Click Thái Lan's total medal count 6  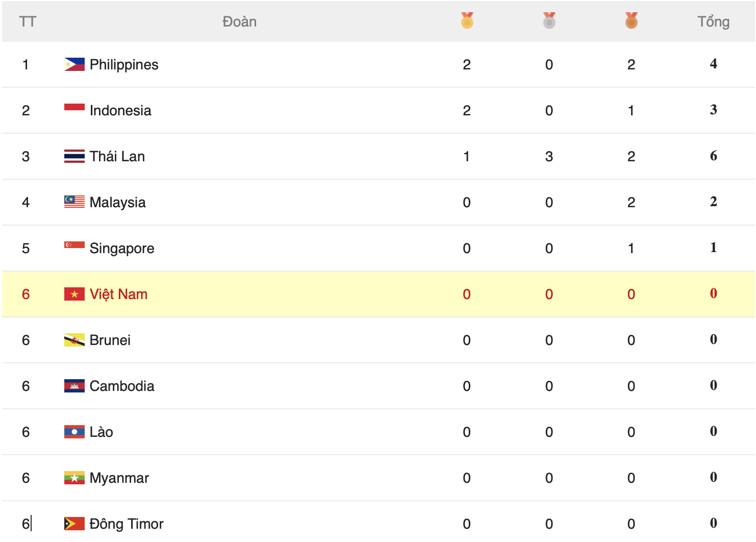click(713, 156)
